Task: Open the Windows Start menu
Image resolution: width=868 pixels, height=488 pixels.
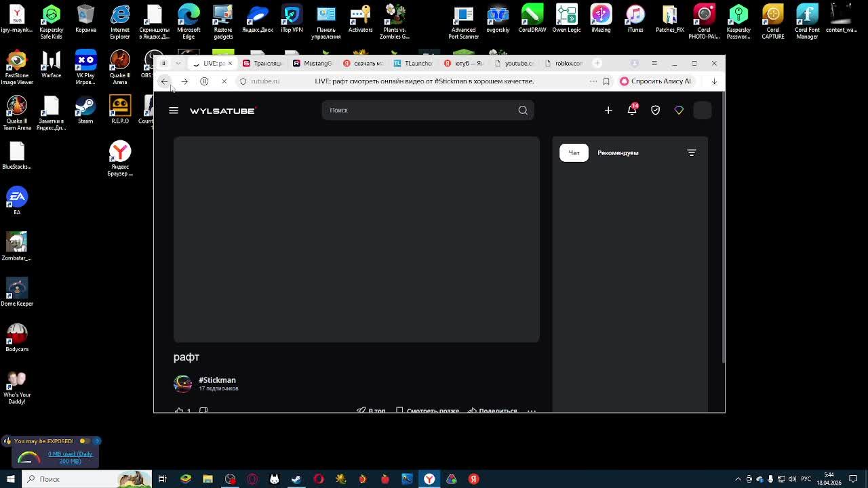Action: [x=10, y=479]
